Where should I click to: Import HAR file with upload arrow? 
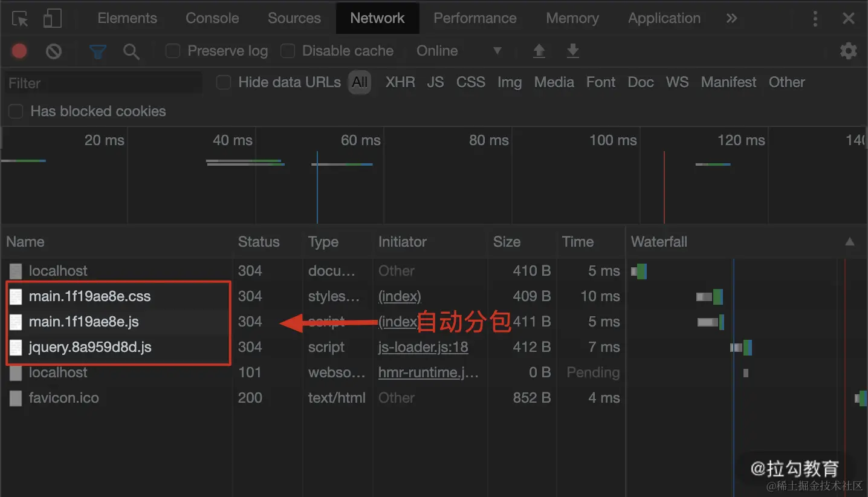click(x=539, y=51)
